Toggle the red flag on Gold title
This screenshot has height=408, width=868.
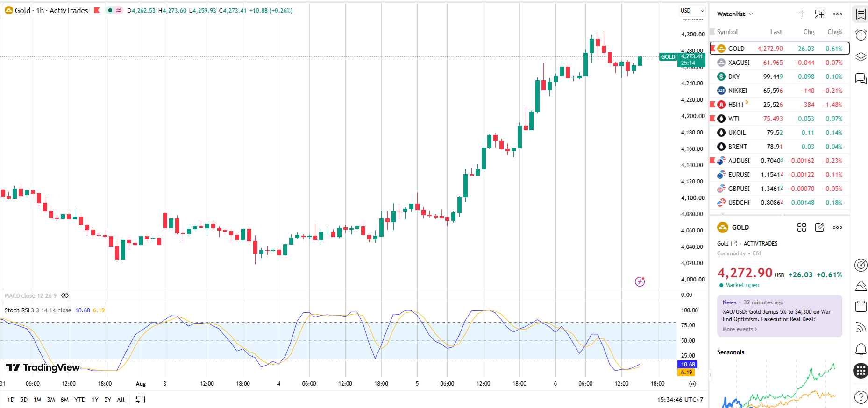97,10
